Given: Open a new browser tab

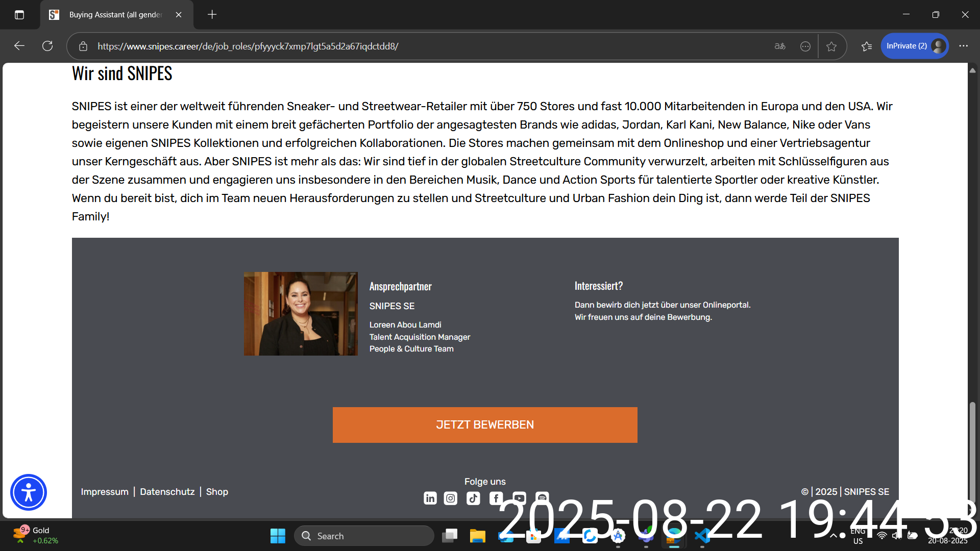Looking at the screenshot, I should click(212, 15).
